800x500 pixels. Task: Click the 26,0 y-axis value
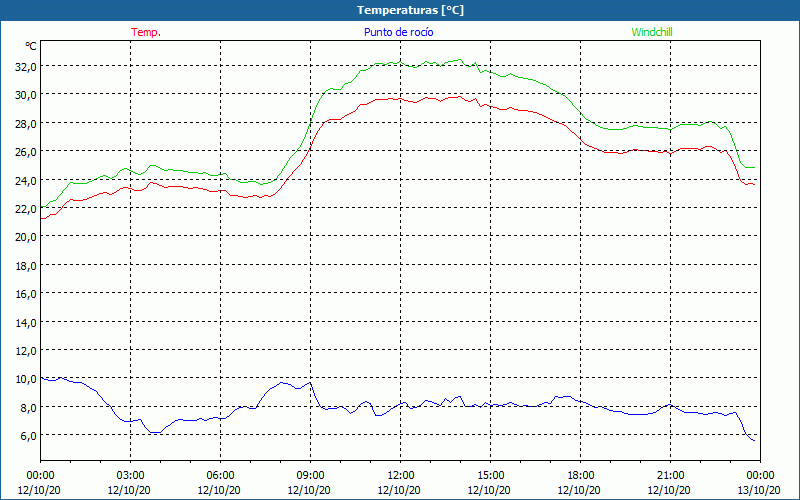coord(26,152)
